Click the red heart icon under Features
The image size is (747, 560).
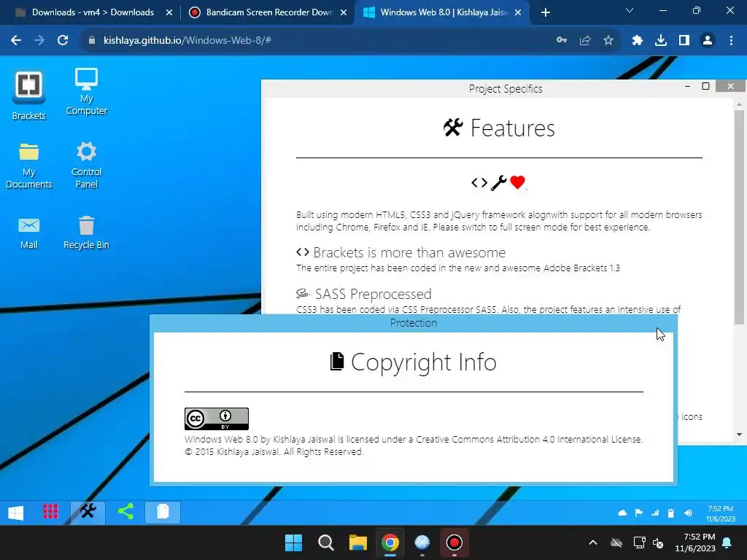(517, 182)
